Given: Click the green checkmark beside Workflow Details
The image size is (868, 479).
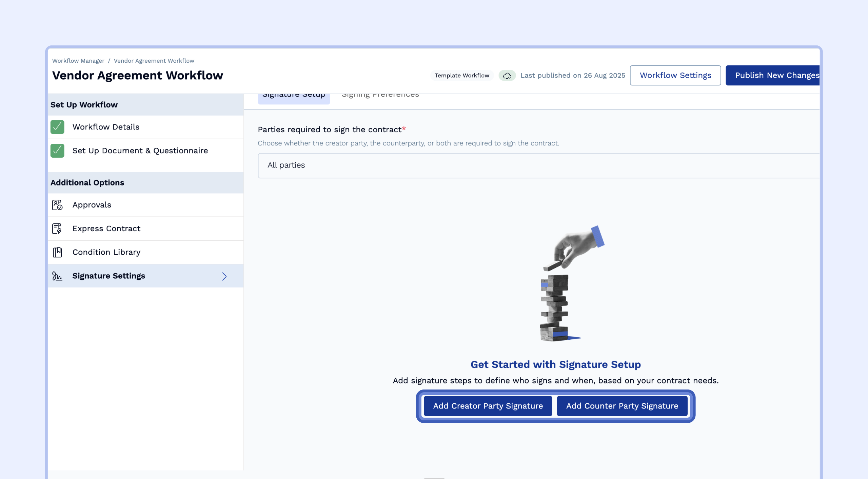Looking at the screenshot, I should 57,127.
